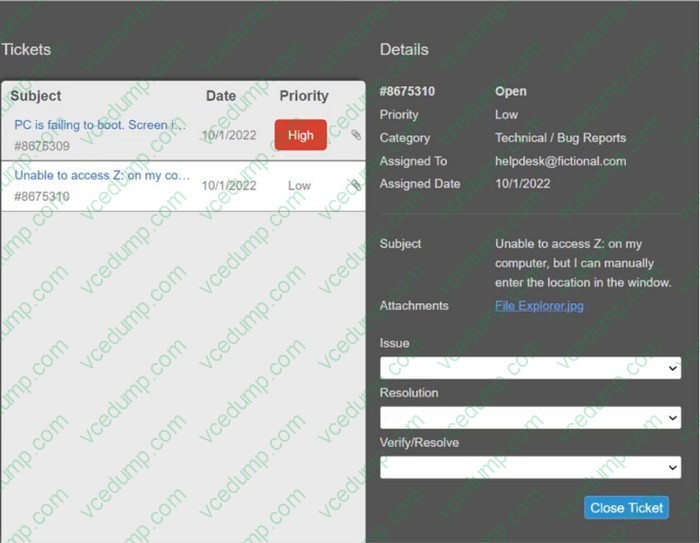Open the File Explorer.jpg attachment
The image size is (700, 543).
point(539,306)
